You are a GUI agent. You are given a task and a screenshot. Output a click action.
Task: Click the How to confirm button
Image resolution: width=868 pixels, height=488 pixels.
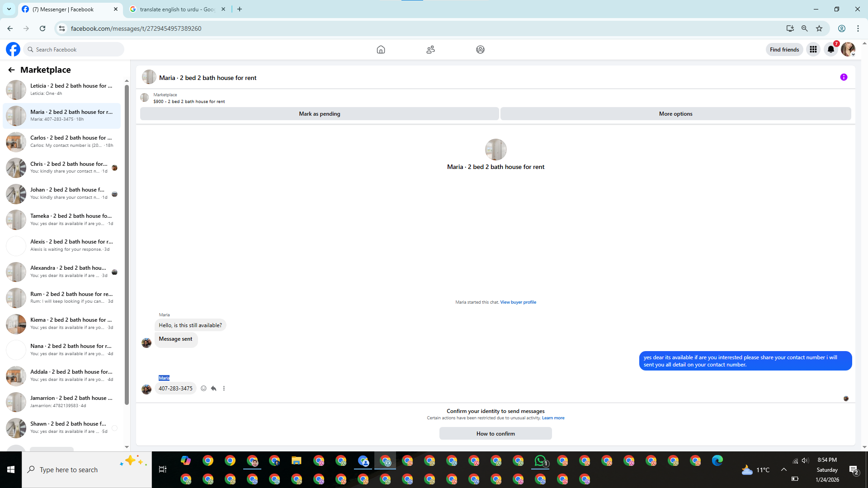495,434
